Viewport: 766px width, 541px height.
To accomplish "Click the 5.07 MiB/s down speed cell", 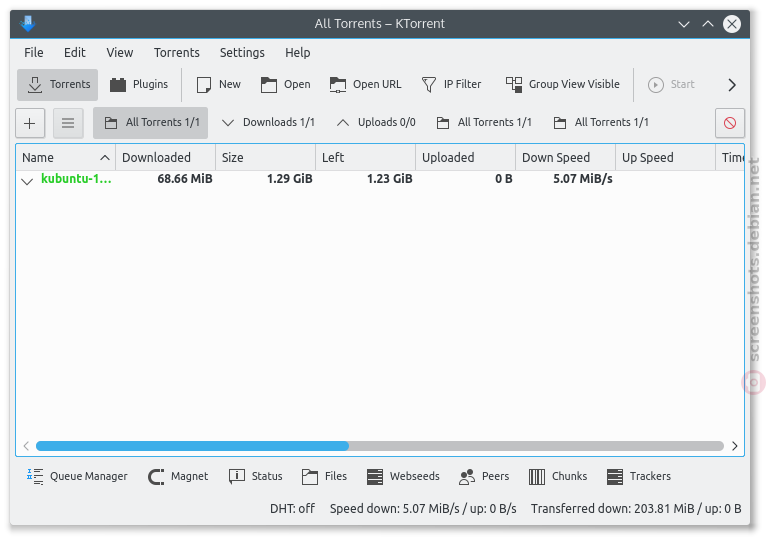I will 582,179.
